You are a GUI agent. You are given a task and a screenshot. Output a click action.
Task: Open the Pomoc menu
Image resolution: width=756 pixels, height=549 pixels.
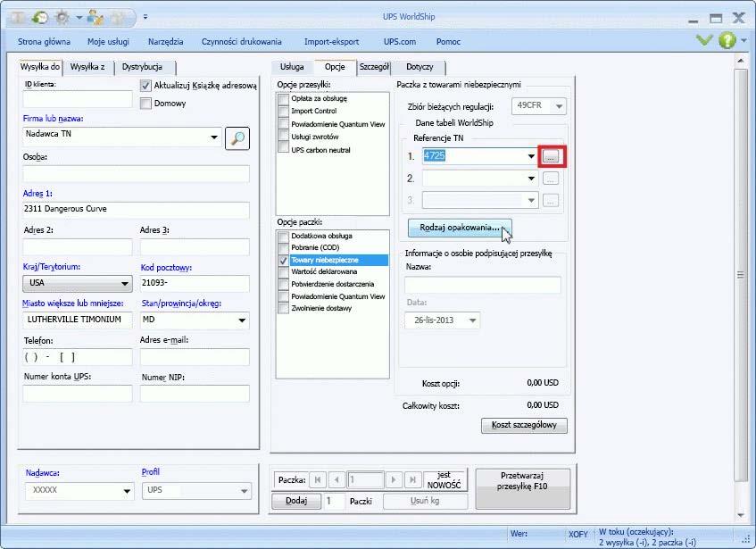(x=448, y=42)
